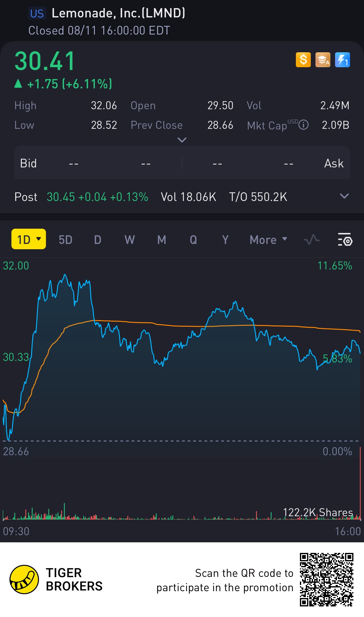Select the Y yearly chart tab
This screenshot has height=617, width=364.
[225, 240]
